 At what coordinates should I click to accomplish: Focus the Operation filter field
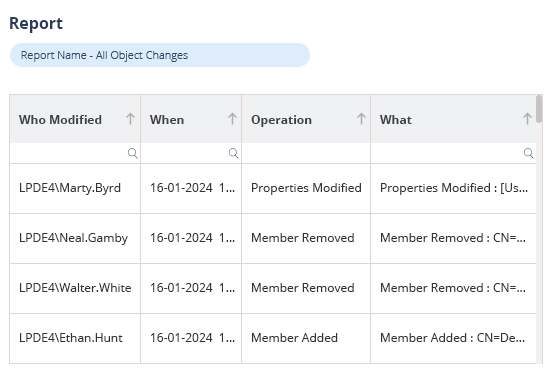click(306, 153)
